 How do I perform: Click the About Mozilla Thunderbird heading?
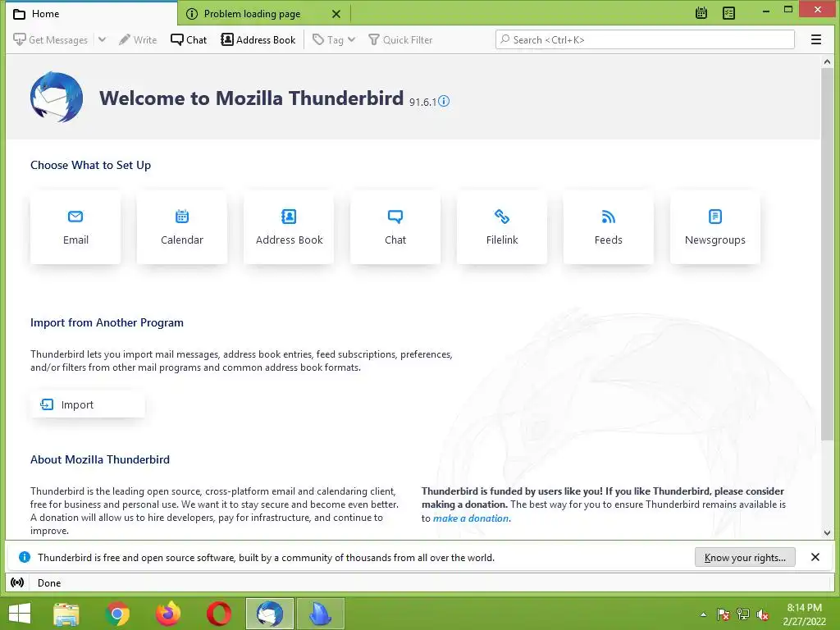pyautogui.click(x=99, y=459)
